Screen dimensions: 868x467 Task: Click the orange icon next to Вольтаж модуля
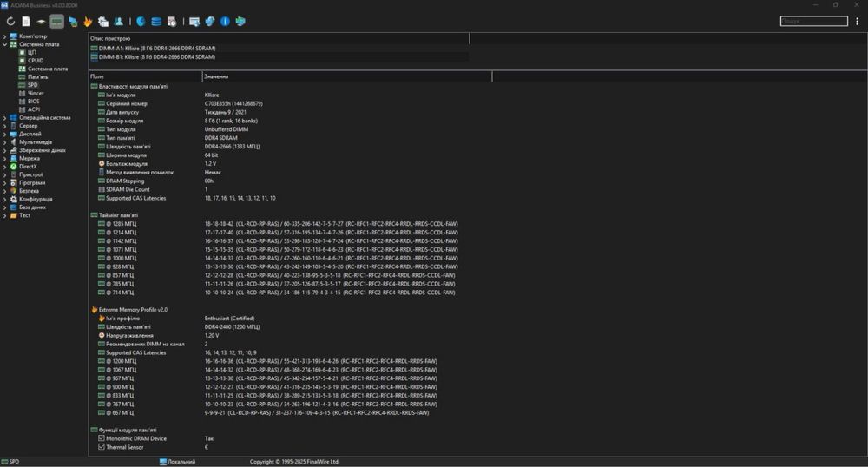(x=102, y=164)
